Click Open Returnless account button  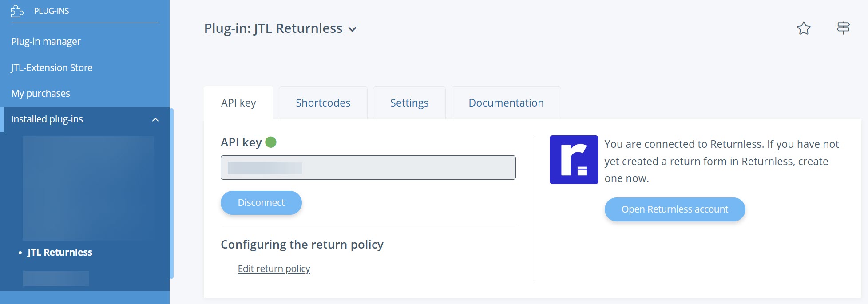click(674, 209)
